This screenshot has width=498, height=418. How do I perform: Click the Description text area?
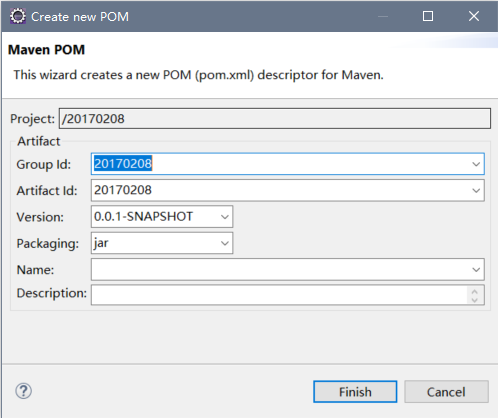279,295
